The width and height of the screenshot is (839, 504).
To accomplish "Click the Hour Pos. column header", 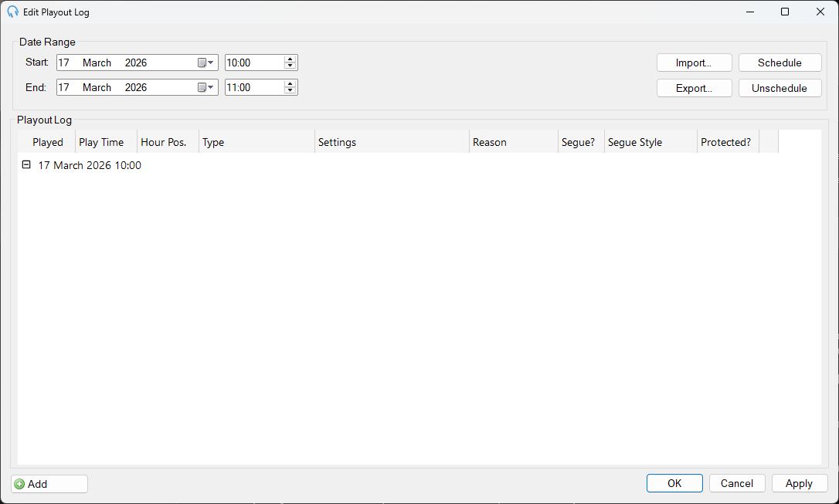I will (168, 142).
